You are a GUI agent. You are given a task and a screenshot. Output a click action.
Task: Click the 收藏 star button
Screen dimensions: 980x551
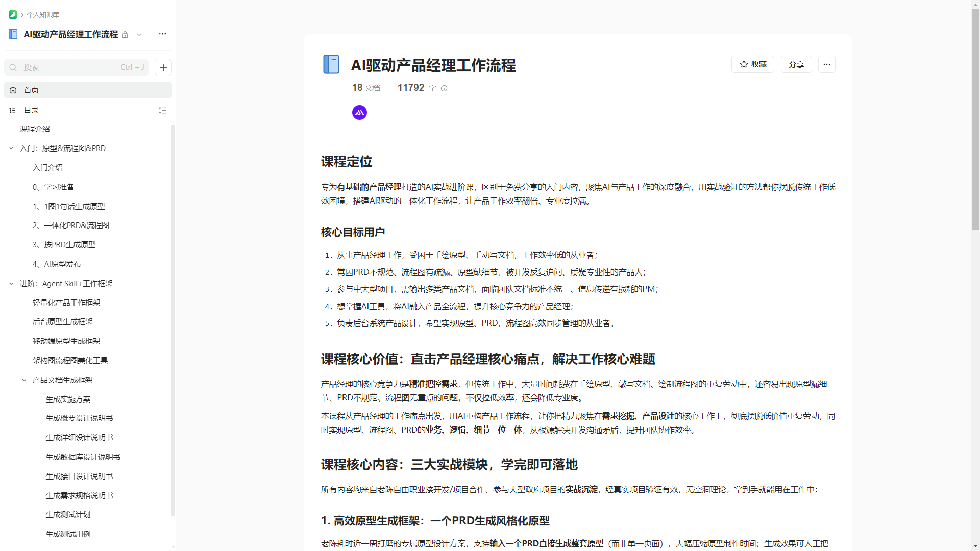(753, 64)
